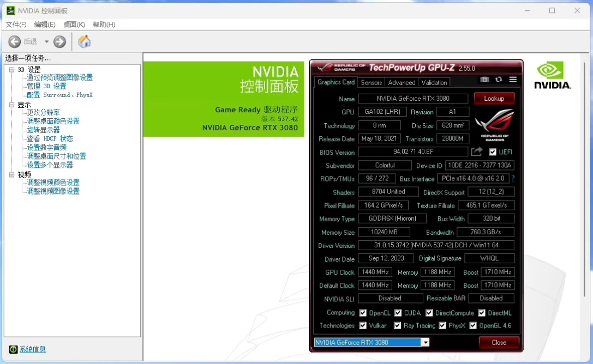Toggle the PhysX checkbox

442,325
